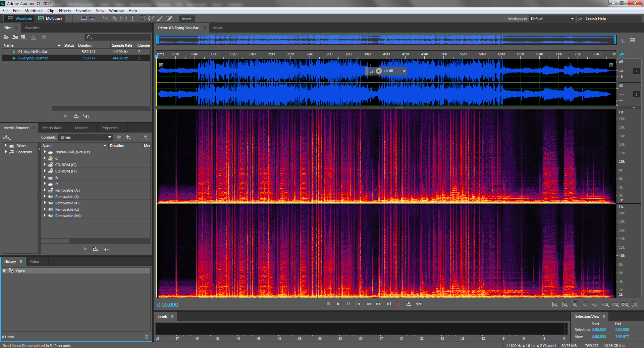
Task: Select the Move tool
Action: [105, 18]
